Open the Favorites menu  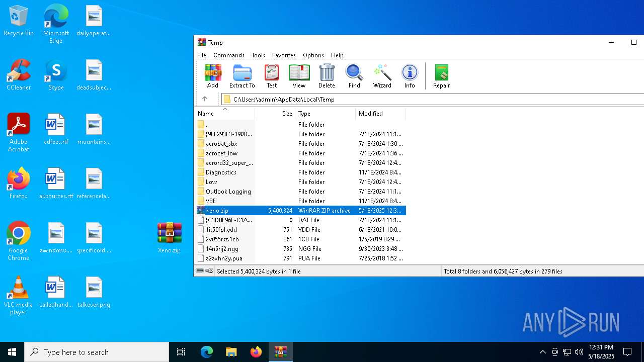click(284, 55)
